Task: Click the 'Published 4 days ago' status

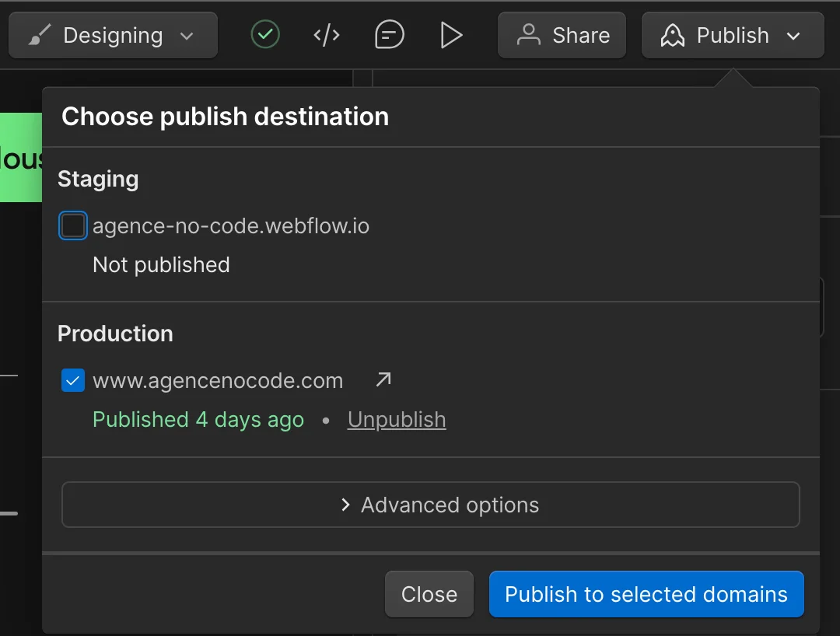Action: click(198, 420)
